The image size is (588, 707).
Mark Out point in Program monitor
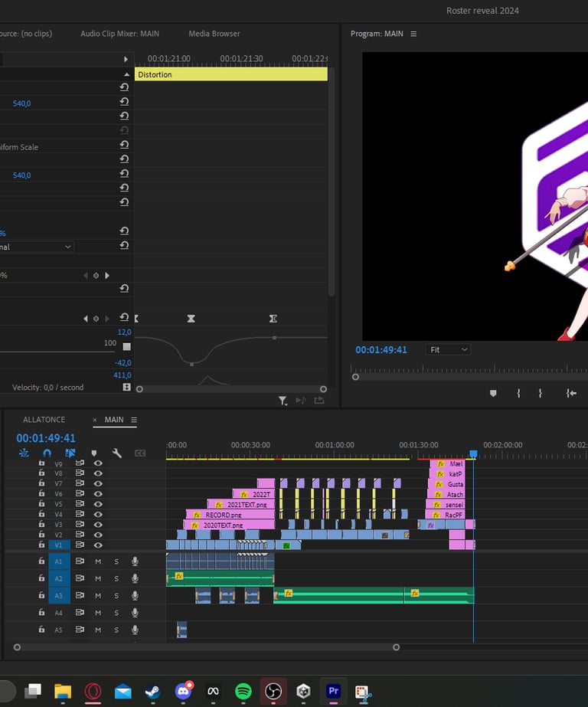(541, 394)
